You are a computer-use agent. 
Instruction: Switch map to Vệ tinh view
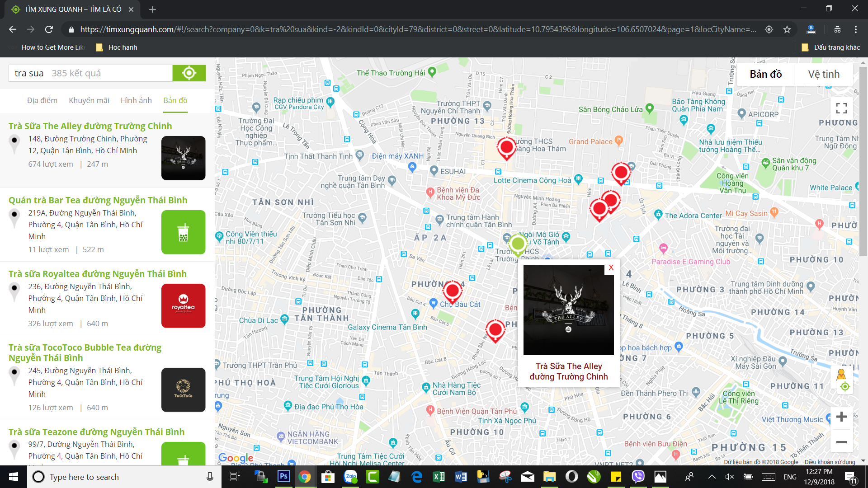[824, 74]
